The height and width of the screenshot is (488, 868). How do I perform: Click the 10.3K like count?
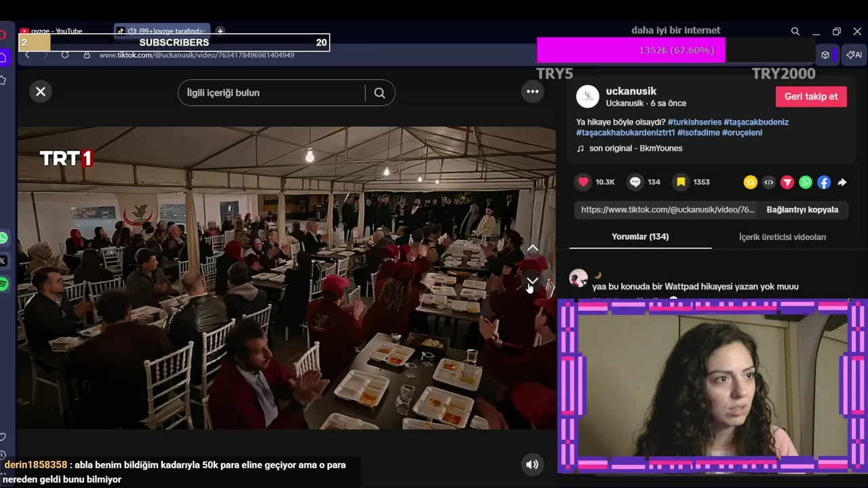click(605, 182)
